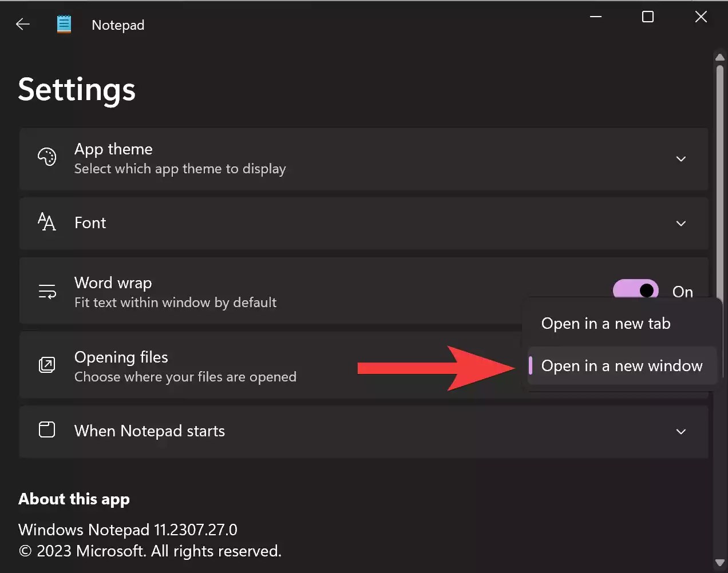Image resolution: width=728 pixels, height=573 pixels.
Task: Click the Notepad app icon in the header
Action: [64, 23]
